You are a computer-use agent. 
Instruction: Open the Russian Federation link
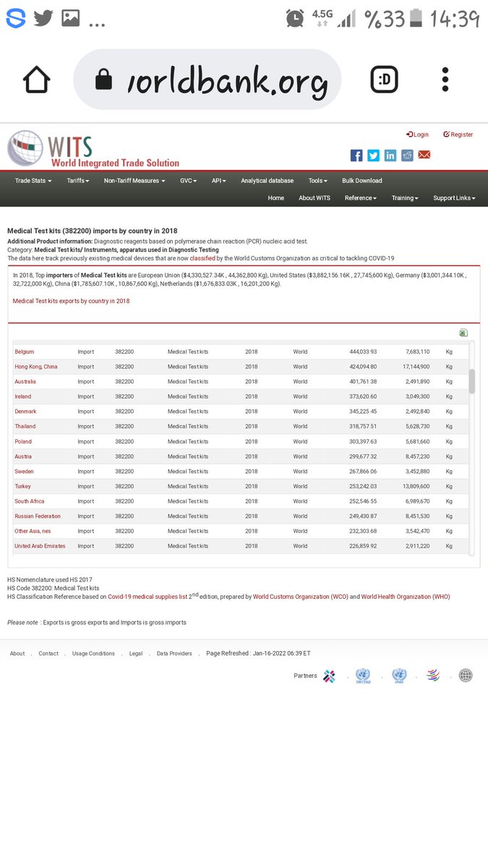(x=38, y=516)
